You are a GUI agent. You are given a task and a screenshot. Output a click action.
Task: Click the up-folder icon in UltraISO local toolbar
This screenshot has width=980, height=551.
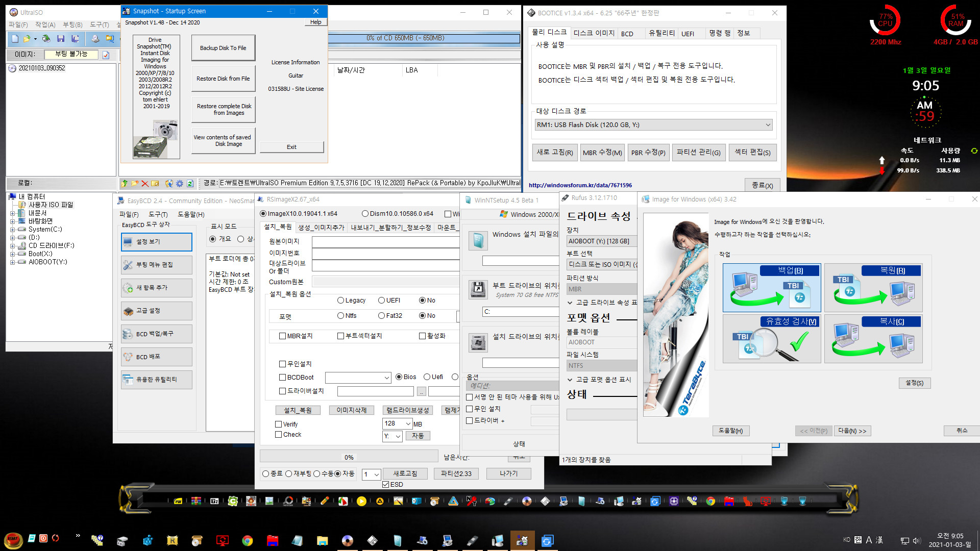tap(125, 183)
